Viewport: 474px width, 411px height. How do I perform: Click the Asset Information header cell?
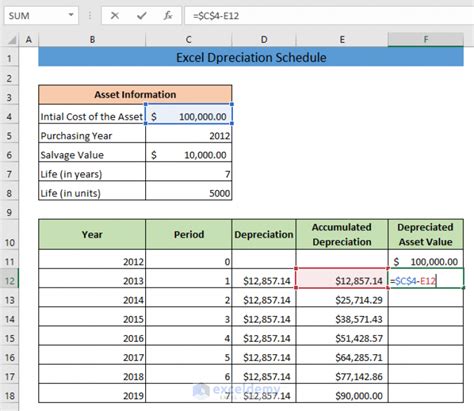(x=135, y=95)
